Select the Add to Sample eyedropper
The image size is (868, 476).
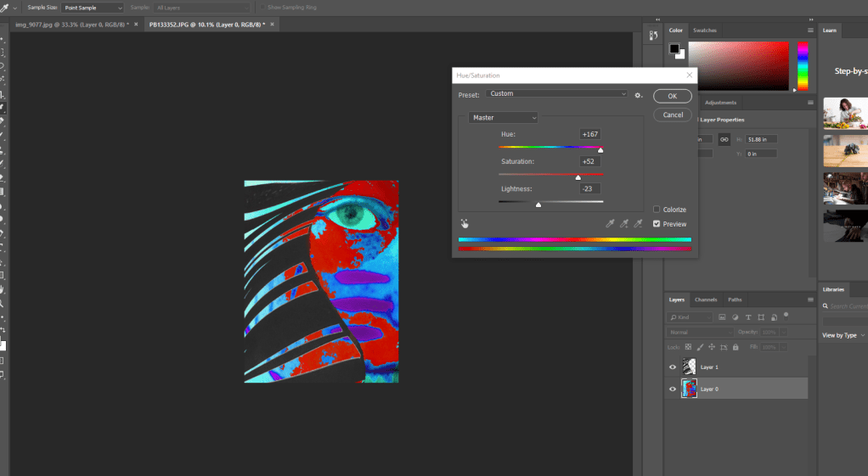(623, 224)
